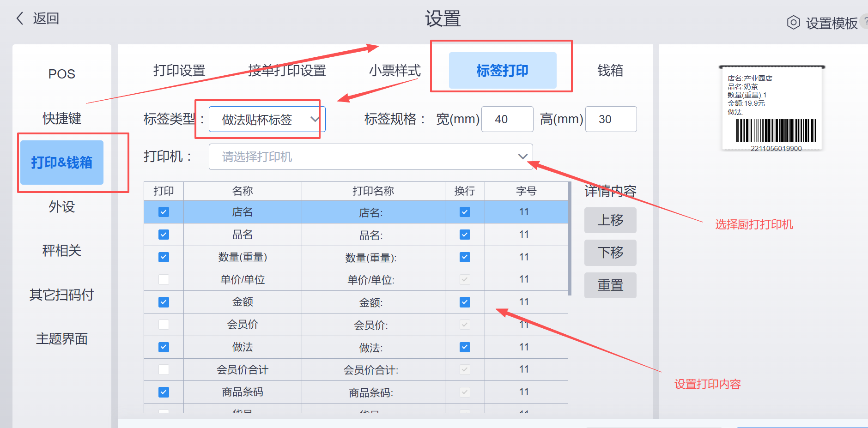The width and height of the screenshot is (868, 428).
Task: Uncheck 换行 checkbox for 金额 row
Action: pyautogui.click(x=465, y=302)
